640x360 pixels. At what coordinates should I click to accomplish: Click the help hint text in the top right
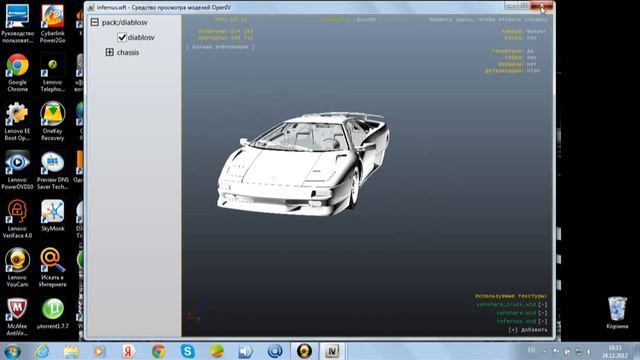487,19
